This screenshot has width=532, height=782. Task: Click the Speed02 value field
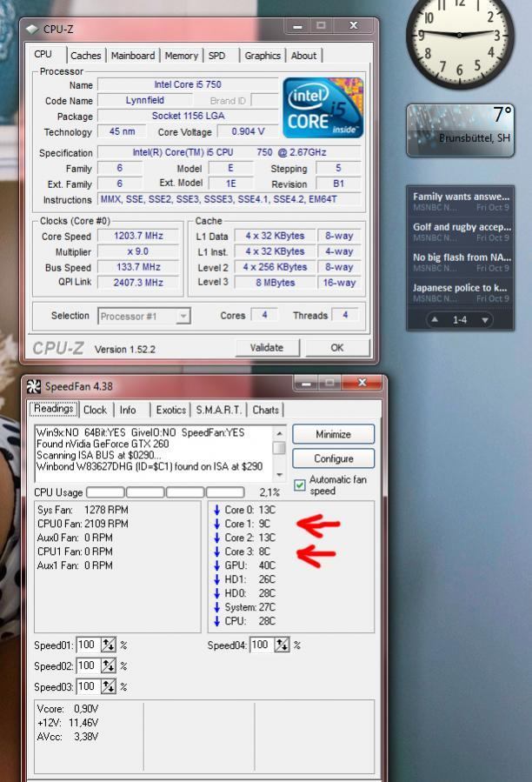[x=89, y=665]
